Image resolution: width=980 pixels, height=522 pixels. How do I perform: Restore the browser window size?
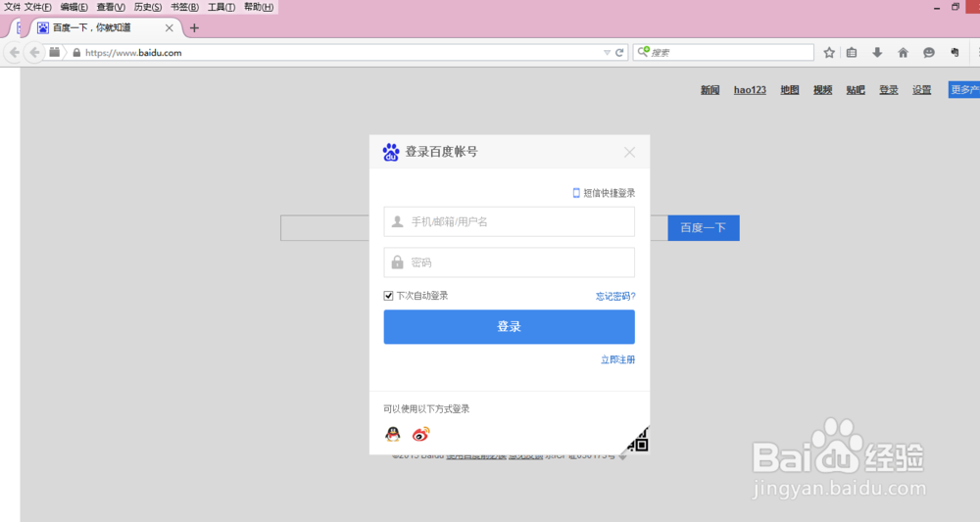[955, 7]
